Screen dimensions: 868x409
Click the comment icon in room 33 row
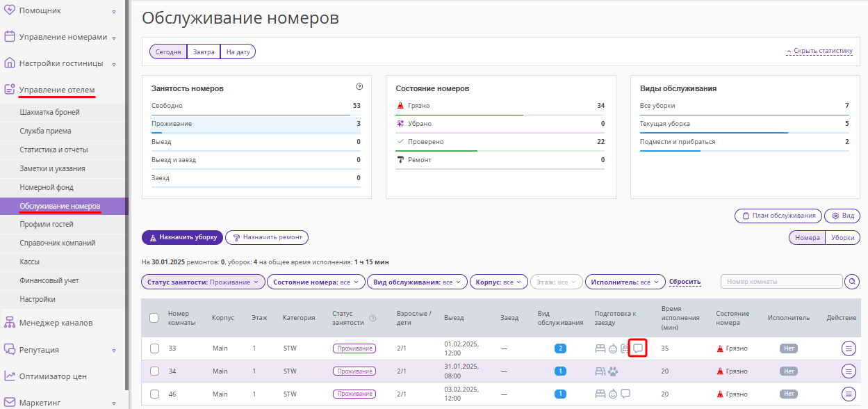pyautogui.click(x=638, y=348)
